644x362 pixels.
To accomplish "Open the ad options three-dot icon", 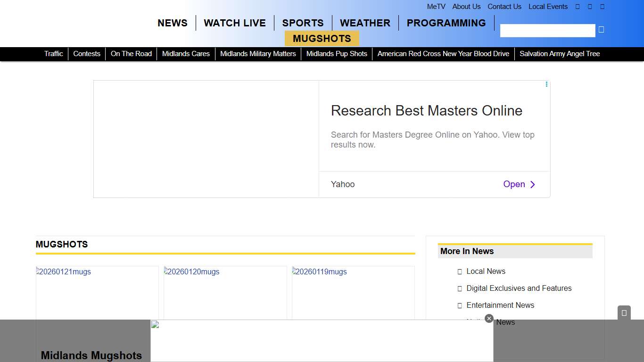I will click(546, 84).
